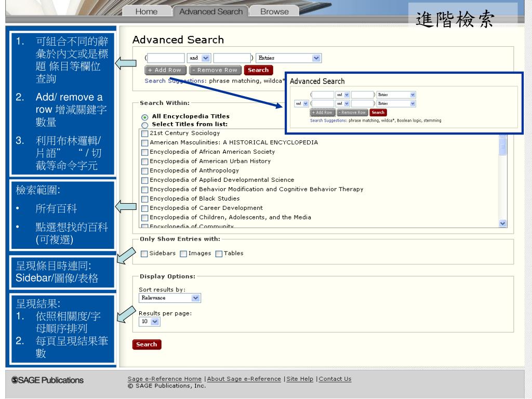This screenshot has width=532, height=399.
Task: Click the Search Suggestions link in inset panel
Action: 328,121
